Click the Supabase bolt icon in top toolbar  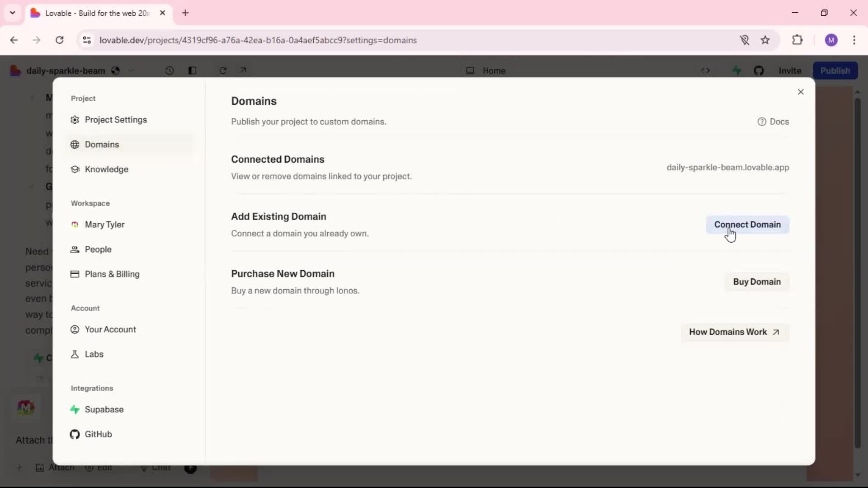[737, 70]
